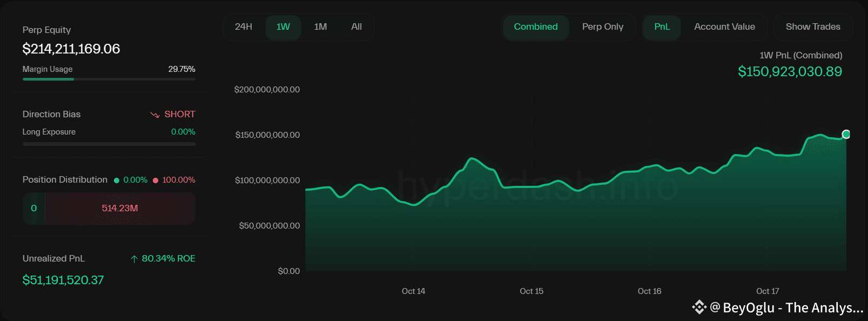Image resolution: width=868 pixels, height=321 pixels.
Task: Click the Position Distribution heading
Action: point(65,179)
